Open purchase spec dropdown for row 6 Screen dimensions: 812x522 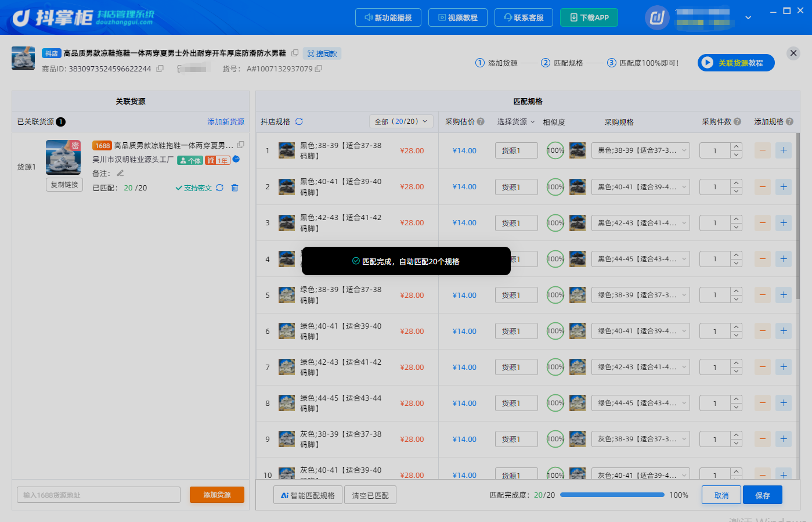(x=641, y=331)
